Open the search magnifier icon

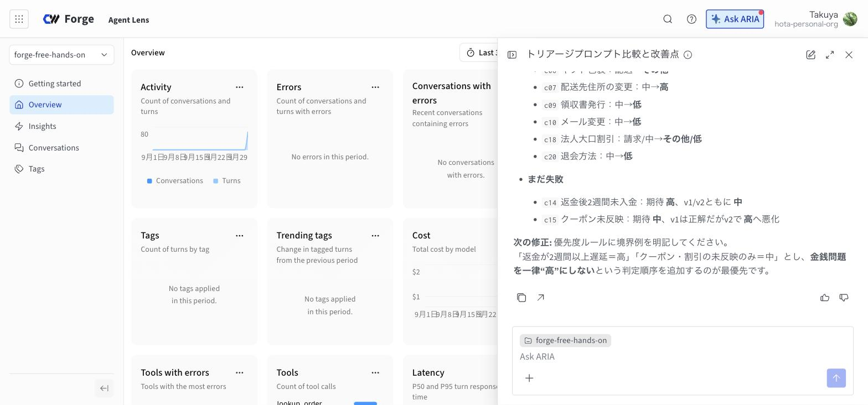[x=668, y=19]
